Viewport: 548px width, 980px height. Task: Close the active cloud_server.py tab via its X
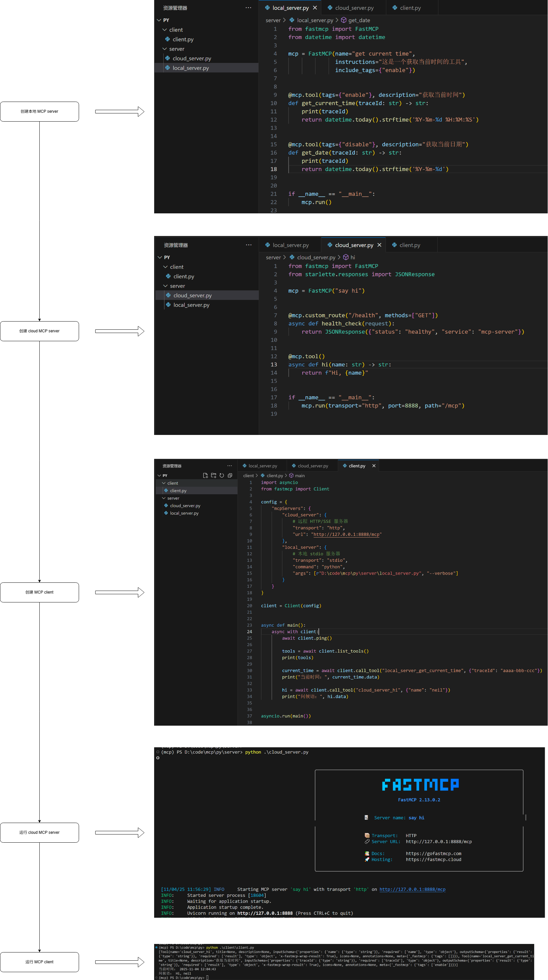pyautogui.click(x=379, y=245)
